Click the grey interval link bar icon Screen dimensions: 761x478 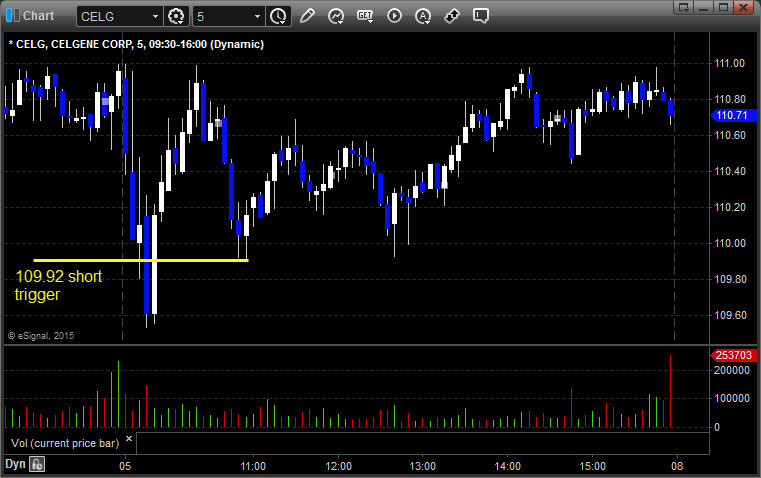click(17, 16)
